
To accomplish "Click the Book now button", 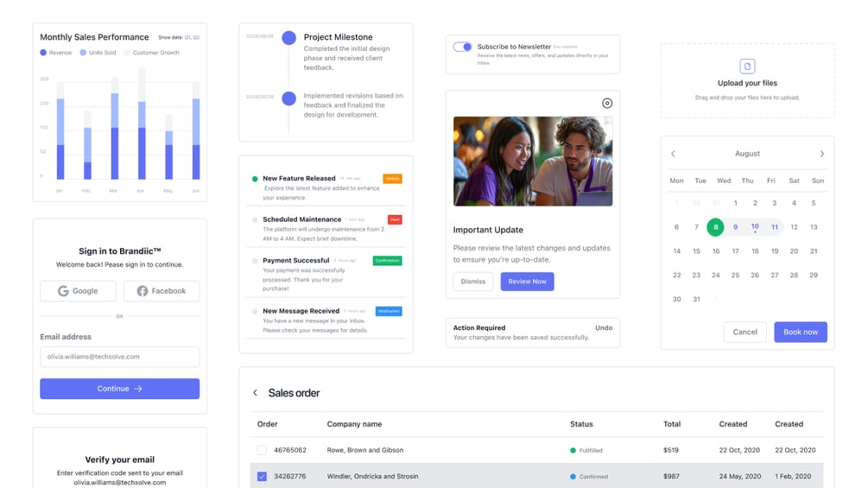I will click(801, 332).
